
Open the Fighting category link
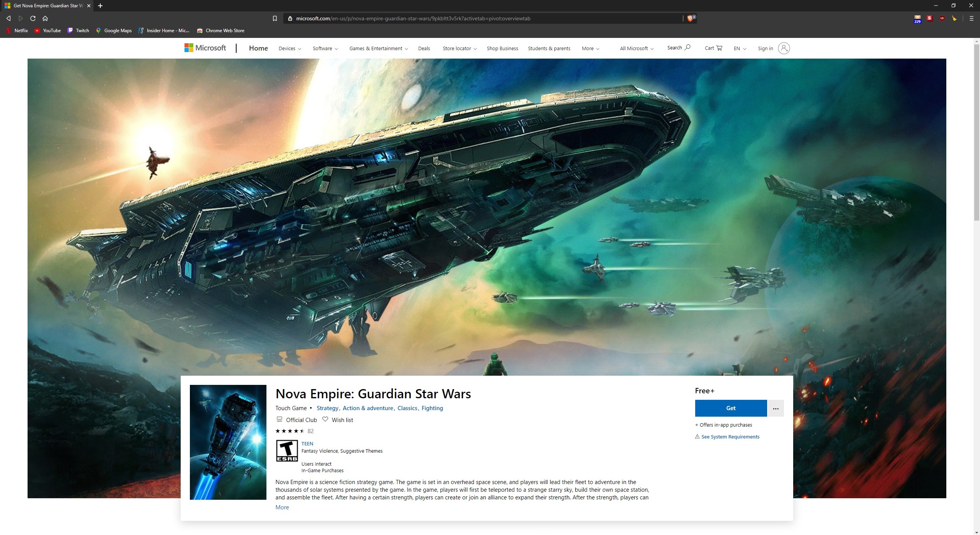[432, 408]
